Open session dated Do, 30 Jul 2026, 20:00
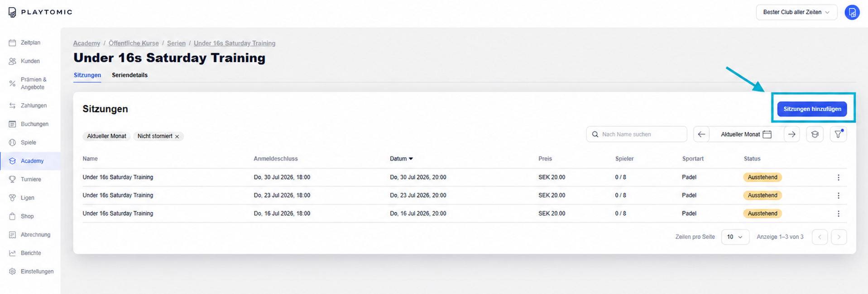The width and height of the screenshot is (868, 294). point(418,177)
